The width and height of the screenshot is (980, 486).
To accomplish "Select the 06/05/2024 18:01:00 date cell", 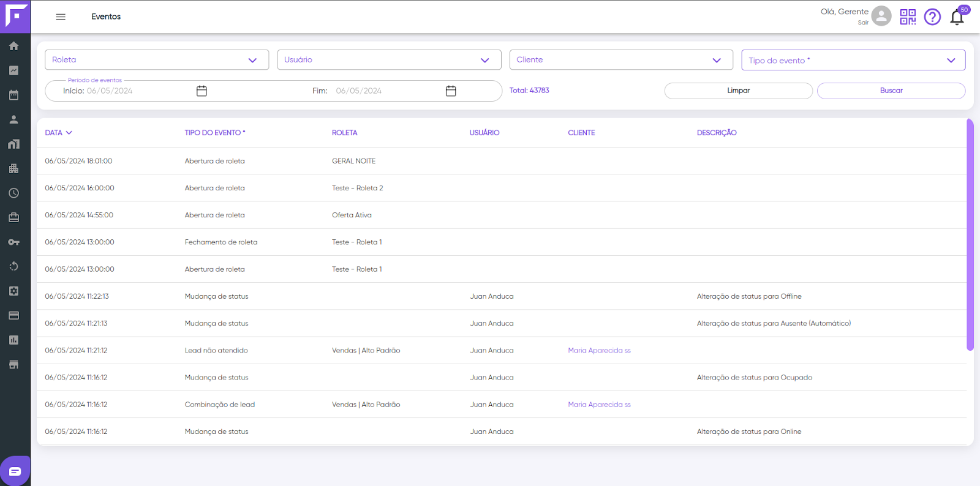I will 78,161.
